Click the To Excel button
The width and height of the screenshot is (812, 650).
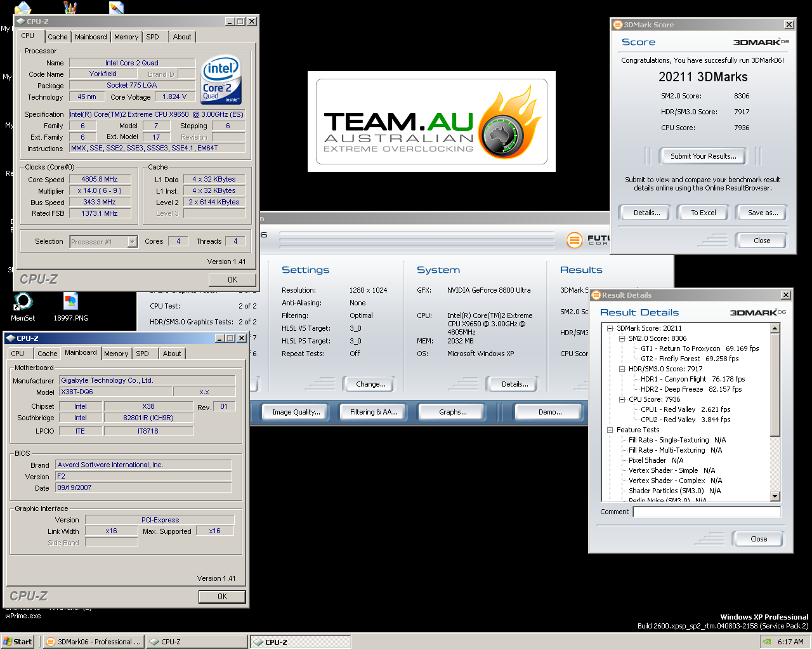pos(703,213)
